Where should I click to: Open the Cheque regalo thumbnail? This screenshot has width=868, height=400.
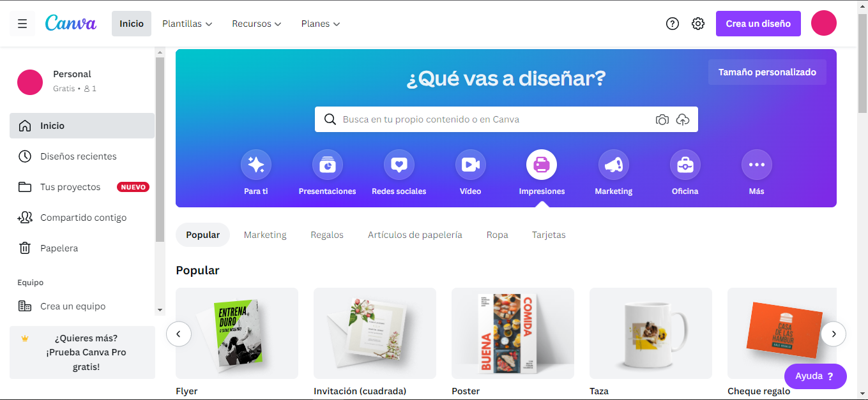782,334
